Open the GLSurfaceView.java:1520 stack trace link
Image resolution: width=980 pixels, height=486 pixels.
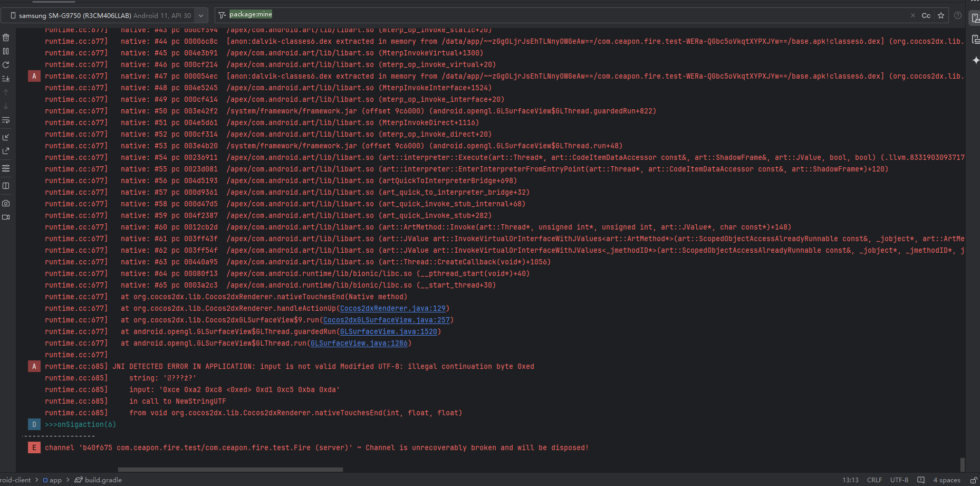tap(388, 331)
